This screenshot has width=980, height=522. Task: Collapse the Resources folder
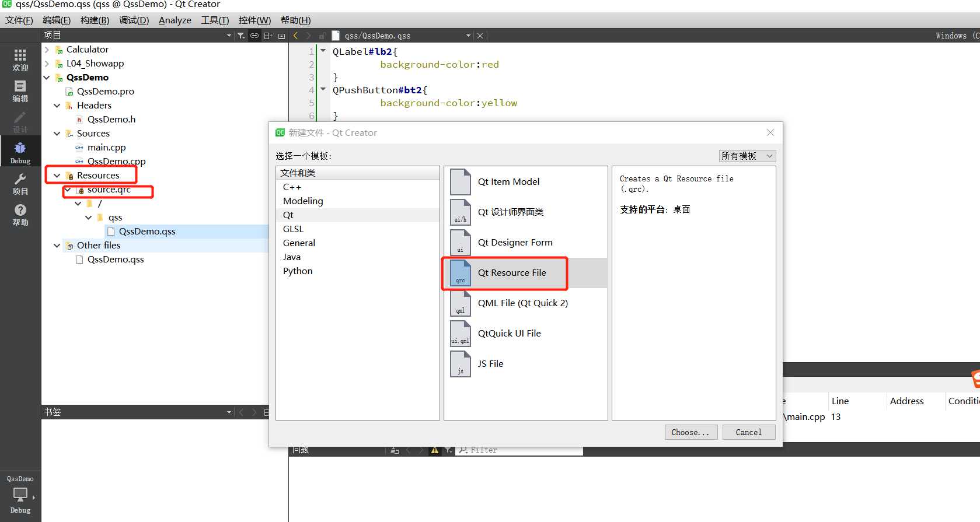click(57, 176)
